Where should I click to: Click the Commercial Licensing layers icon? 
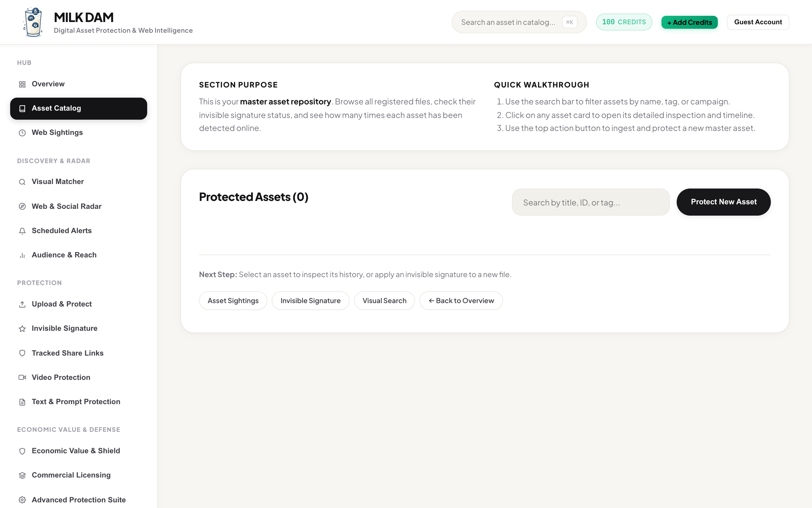click(22, 476)
